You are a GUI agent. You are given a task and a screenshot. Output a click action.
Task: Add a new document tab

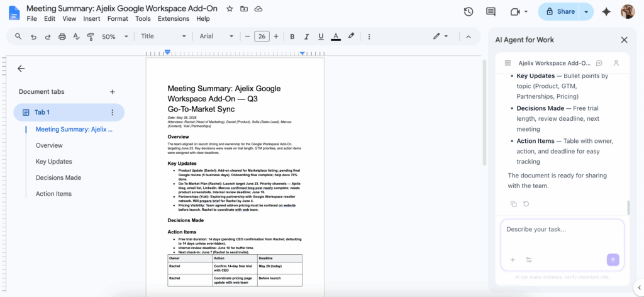pyautogui.click(x=112, y=92)
